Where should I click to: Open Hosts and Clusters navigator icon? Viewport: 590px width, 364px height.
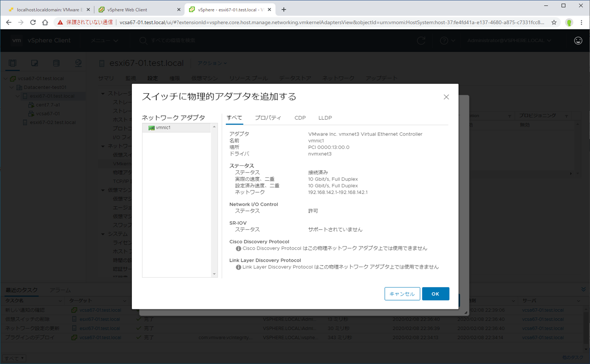click(13, 63)
